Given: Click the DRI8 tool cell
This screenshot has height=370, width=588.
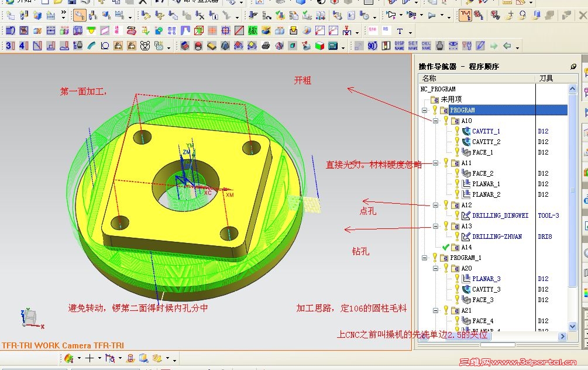Looking at the screenshot, I should pos(545,237).
